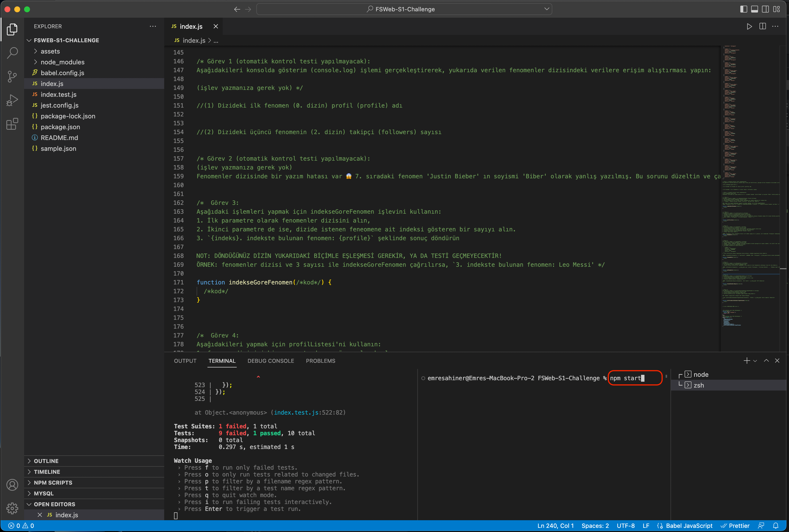Switch to the DEBUG CONSOLE tab

pyautogui.click(x=271, y=361)
